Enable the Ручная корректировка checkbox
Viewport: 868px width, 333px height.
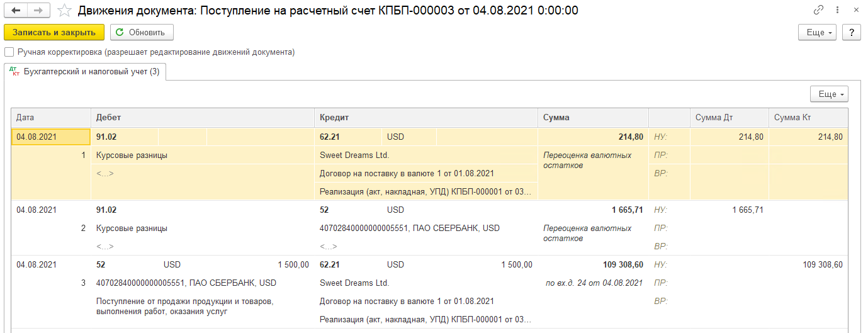tap(9, 52)
